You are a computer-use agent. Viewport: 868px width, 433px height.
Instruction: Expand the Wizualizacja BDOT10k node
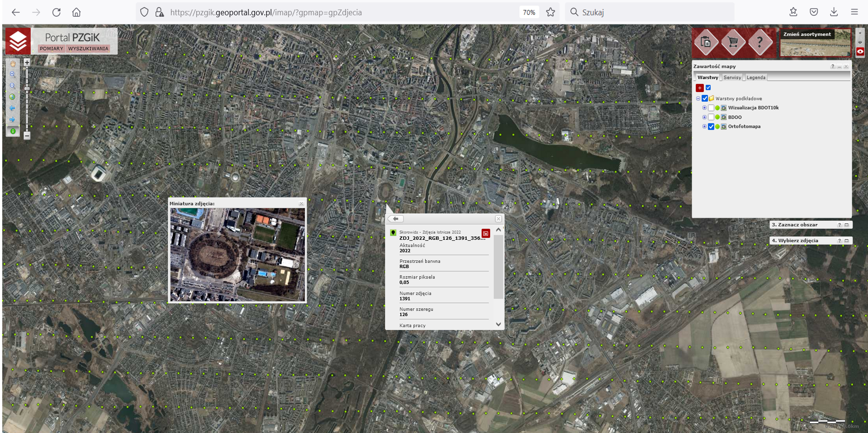704,108
